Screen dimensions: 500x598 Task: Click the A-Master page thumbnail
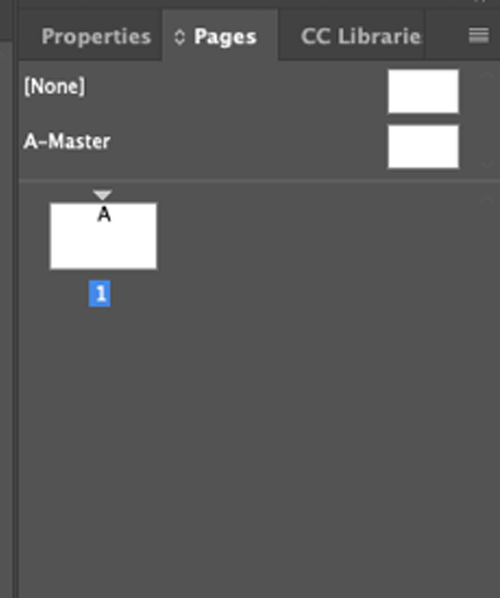click(423, 147)
